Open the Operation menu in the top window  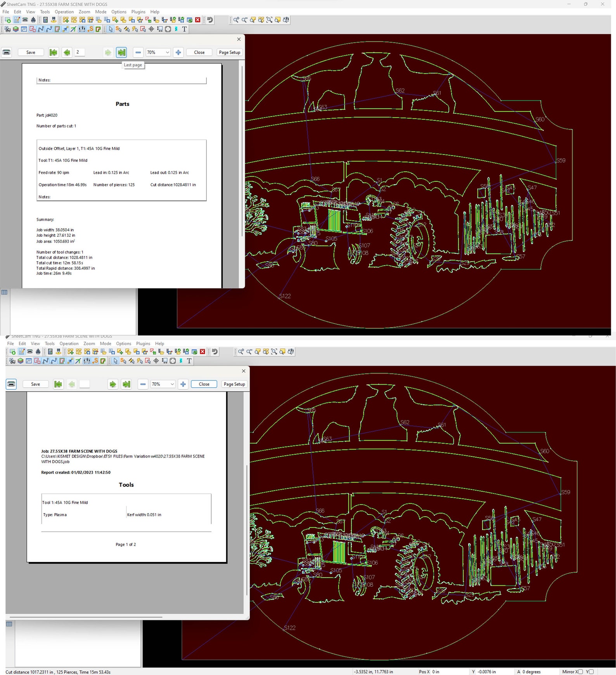(x=64, y=12)
